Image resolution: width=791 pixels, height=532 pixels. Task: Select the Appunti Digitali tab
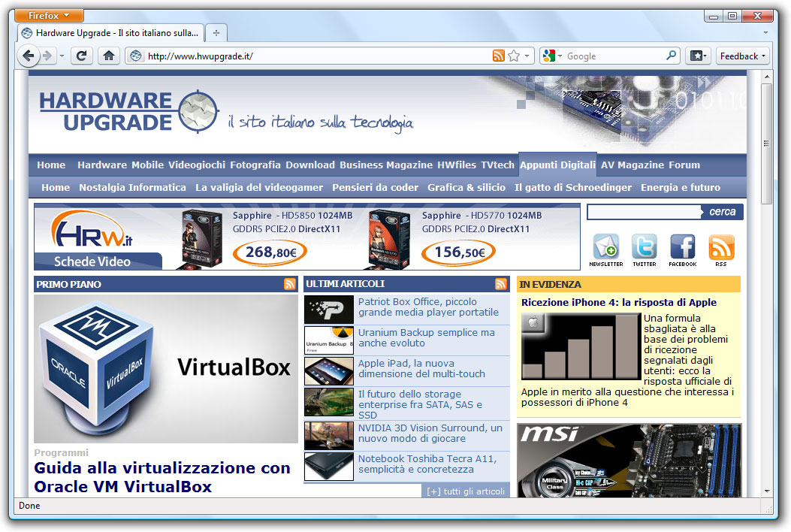pyautogui.click(x=557, y=165)
